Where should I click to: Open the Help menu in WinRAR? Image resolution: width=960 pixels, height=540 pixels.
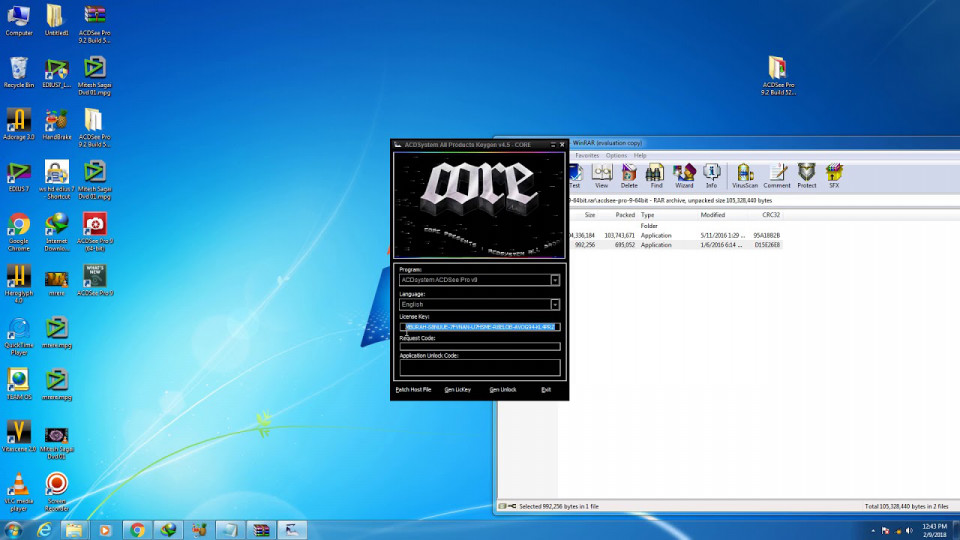coord(640,156)
